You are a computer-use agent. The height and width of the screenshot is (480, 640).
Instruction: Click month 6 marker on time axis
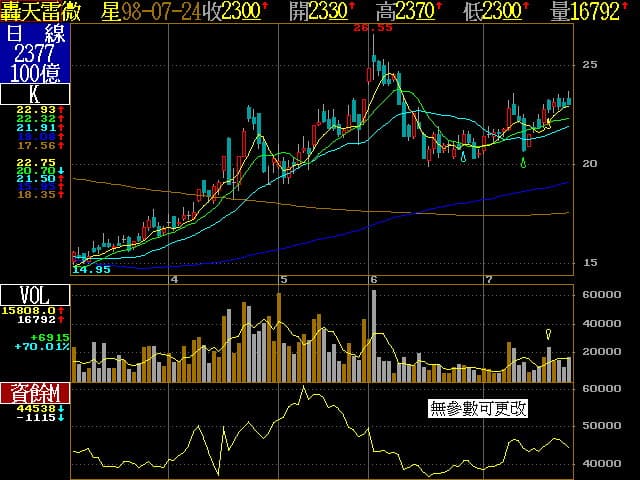(374, 279)
